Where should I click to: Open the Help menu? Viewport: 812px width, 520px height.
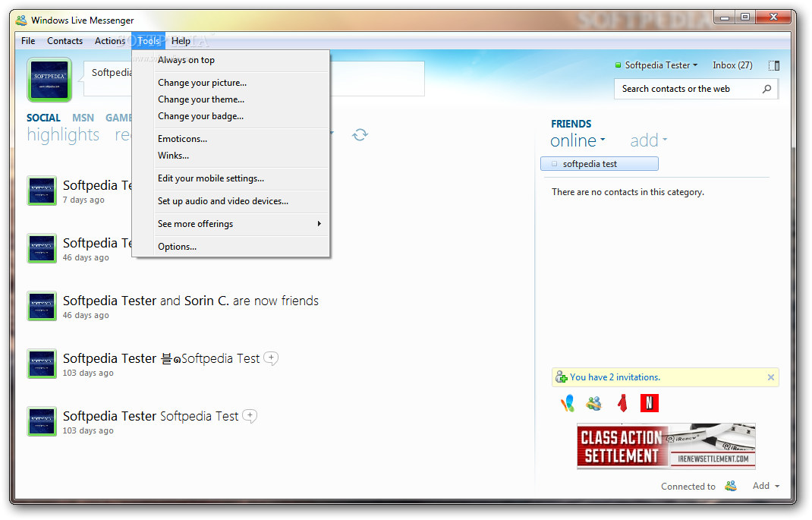coord(181,41)
